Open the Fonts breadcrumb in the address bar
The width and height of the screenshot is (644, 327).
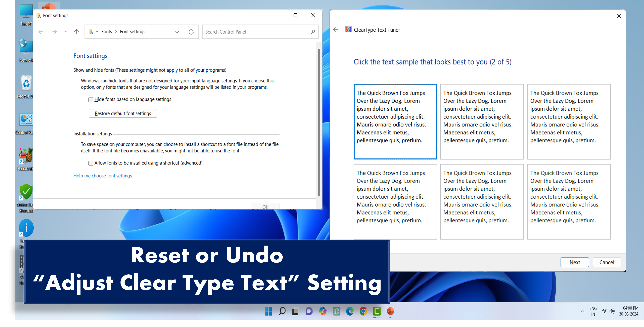[106, 32]
